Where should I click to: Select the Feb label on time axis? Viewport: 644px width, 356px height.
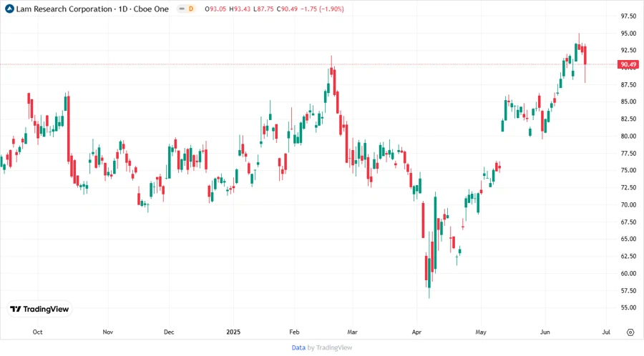click(294, 332)
